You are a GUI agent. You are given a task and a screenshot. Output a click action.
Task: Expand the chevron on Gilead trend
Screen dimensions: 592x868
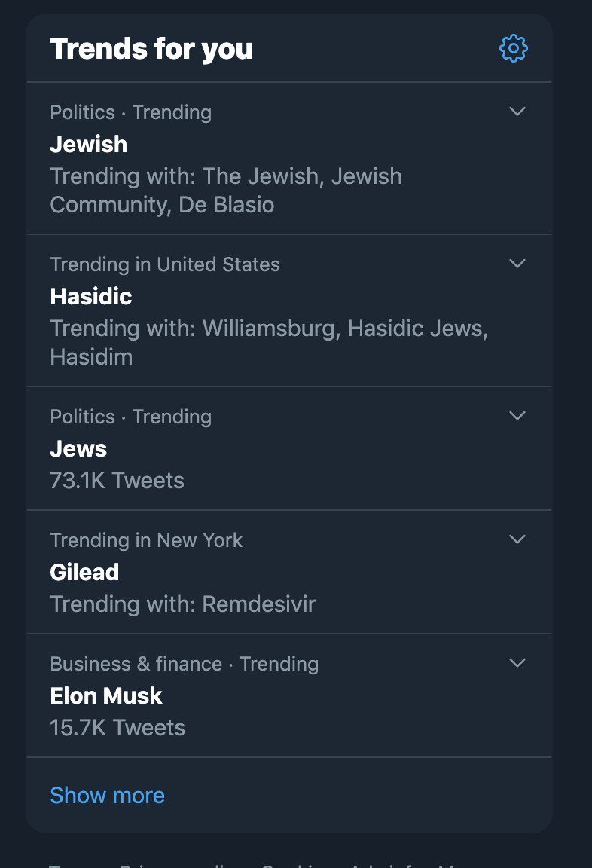(517, 539)
